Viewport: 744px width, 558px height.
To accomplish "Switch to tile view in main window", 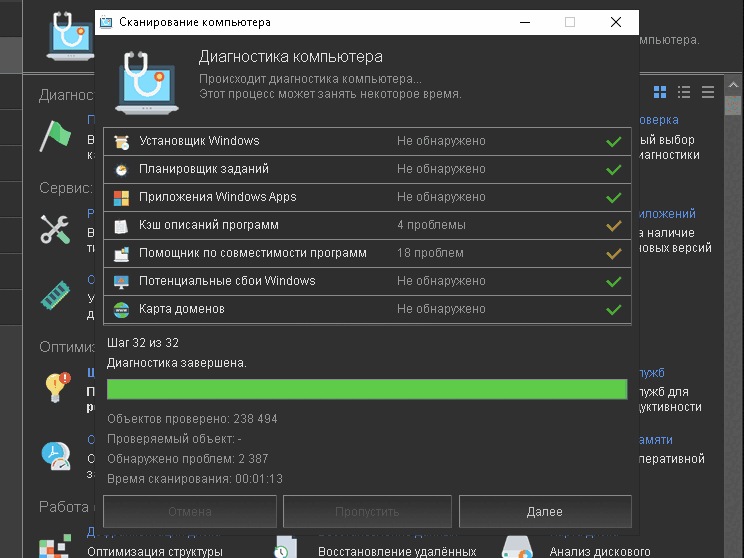I will pyautogui.click(x=660, y=92).
